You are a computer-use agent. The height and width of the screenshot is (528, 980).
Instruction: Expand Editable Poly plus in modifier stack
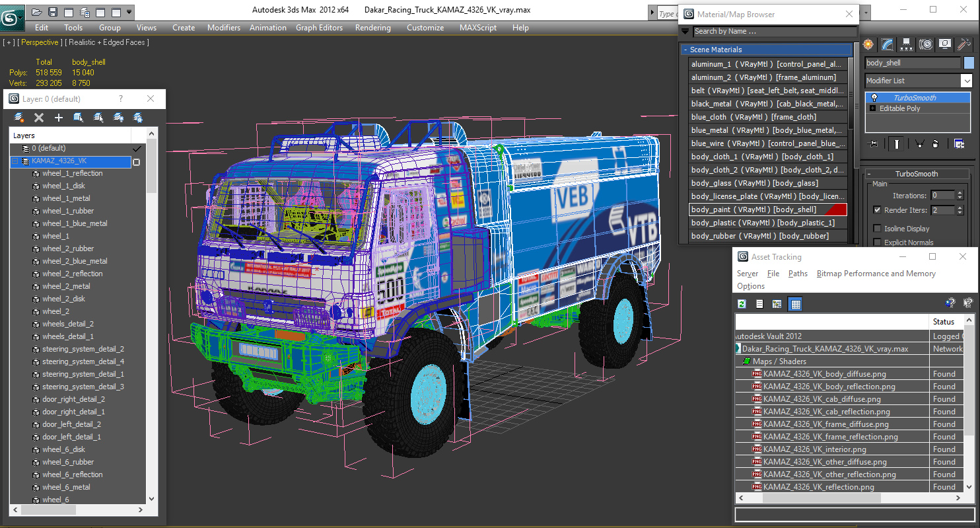click(873, 108)
